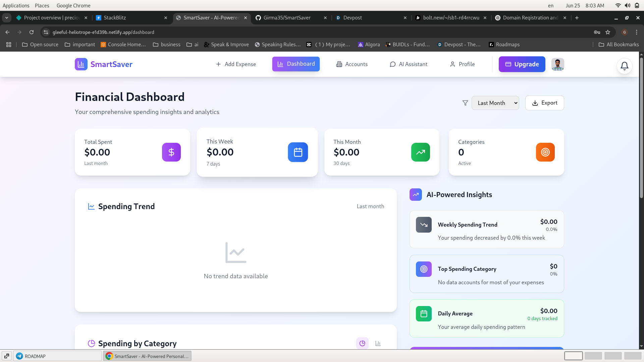
Task: Click the green trending This Month icon
Action: pyautogui.click(x=420, y=152)
